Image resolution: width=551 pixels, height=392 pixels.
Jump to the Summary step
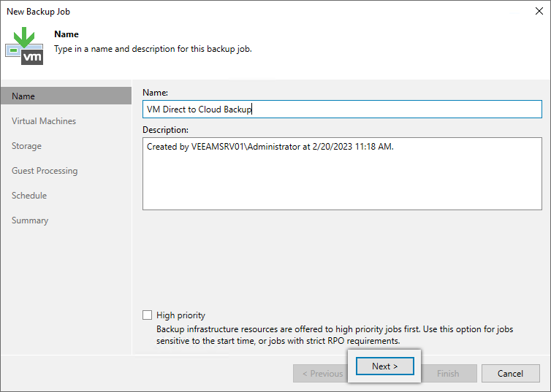pos(30,220)
